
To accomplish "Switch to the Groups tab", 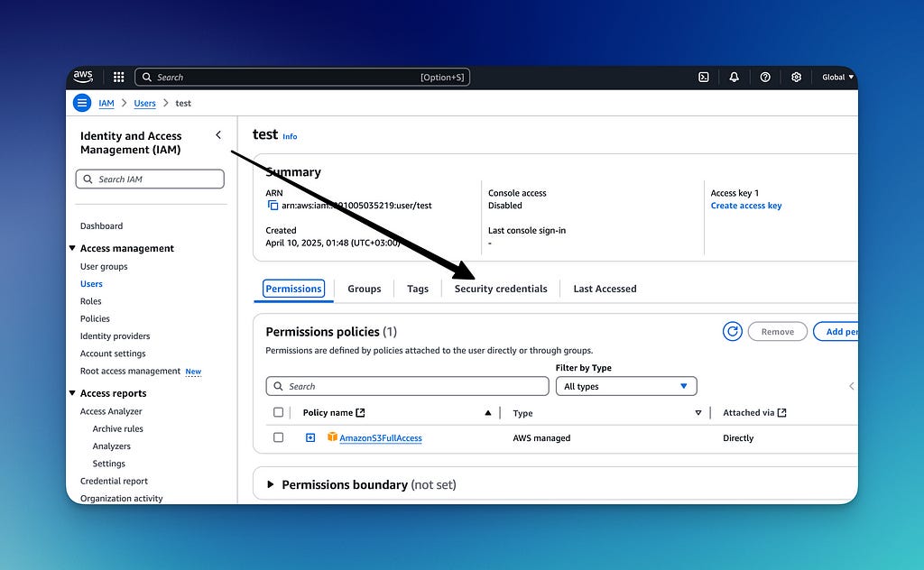I will [x=365, y=289].
